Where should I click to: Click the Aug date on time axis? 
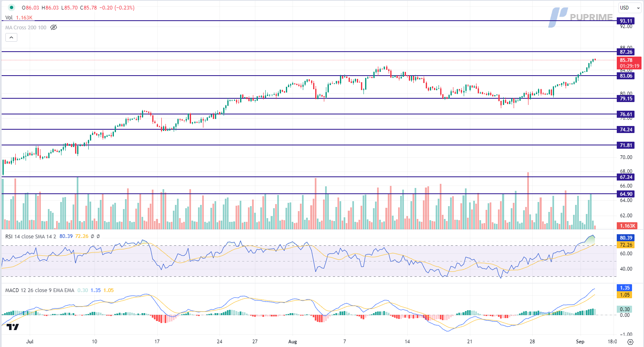[293, 342]
